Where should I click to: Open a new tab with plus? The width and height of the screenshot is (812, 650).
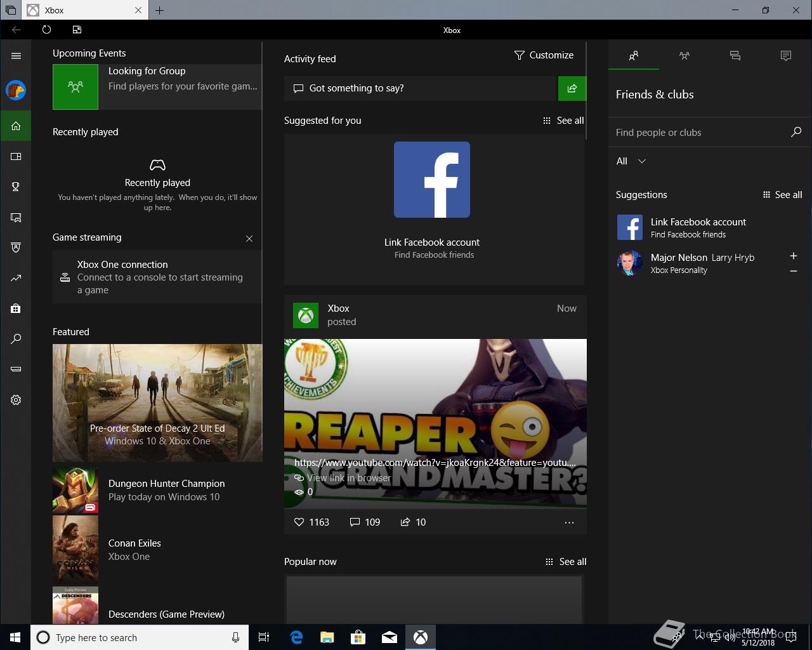click(160, 10)
